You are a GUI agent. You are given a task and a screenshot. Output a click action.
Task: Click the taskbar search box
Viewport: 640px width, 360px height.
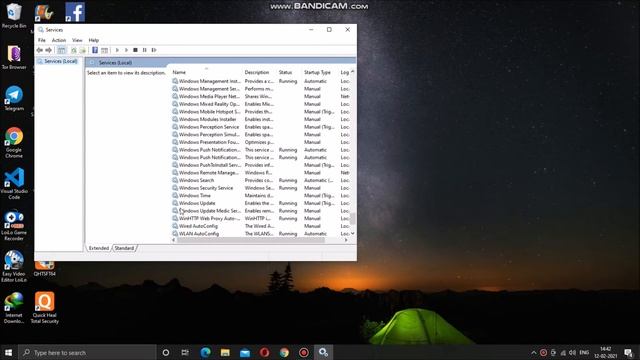pyautogui.click(x=87, y=353)
